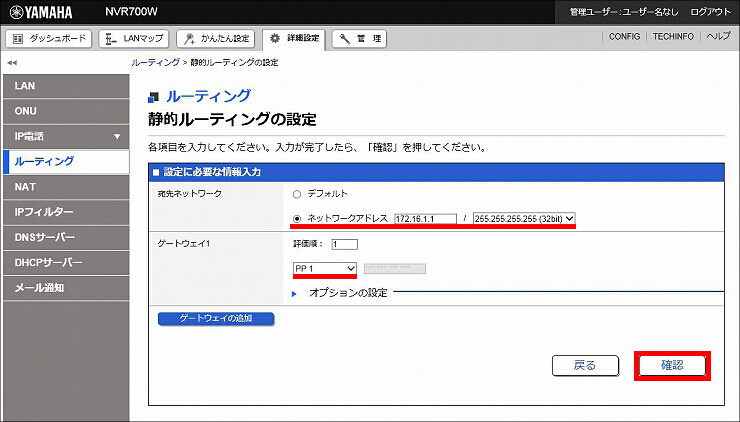This screenshot has height=422, width=740.
Task: Open the 管理 tab
Action: pyautogui.click(x=359, y=39)
